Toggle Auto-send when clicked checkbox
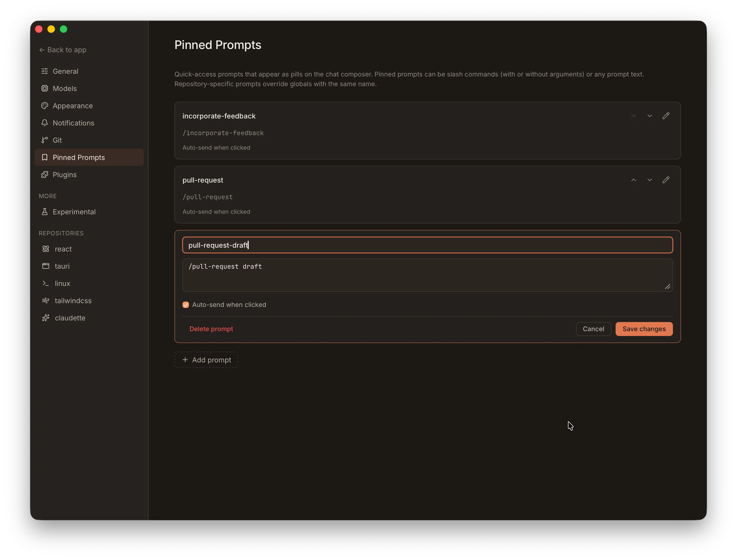 [x=185, y=305]
